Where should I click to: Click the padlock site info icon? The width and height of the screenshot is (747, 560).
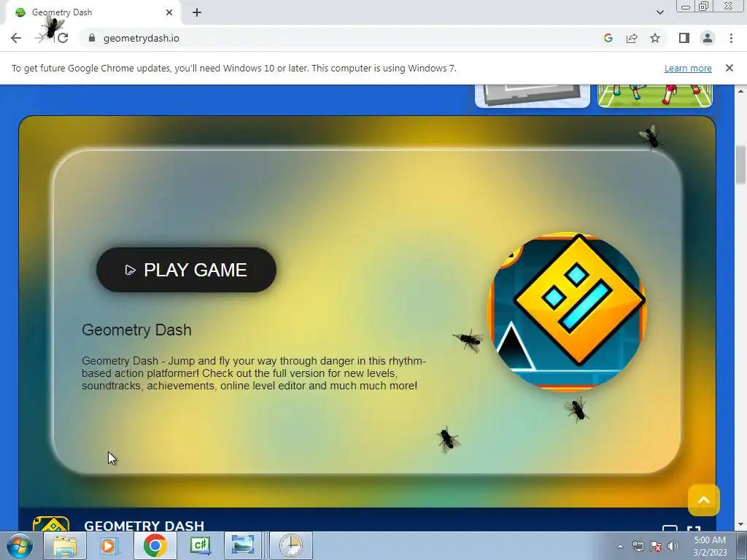click(x=92, y=38)
